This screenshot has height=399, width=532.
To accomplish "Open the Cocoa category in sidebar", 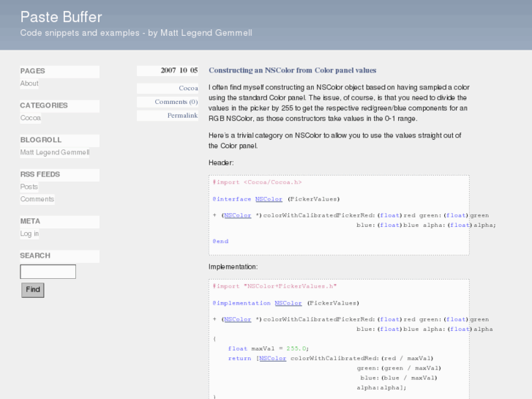I will tap(31, 118).
